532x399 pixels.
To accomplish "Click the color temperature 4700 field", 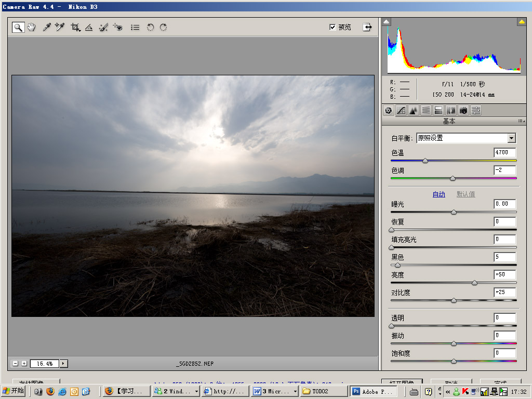I will pos(505,152).
